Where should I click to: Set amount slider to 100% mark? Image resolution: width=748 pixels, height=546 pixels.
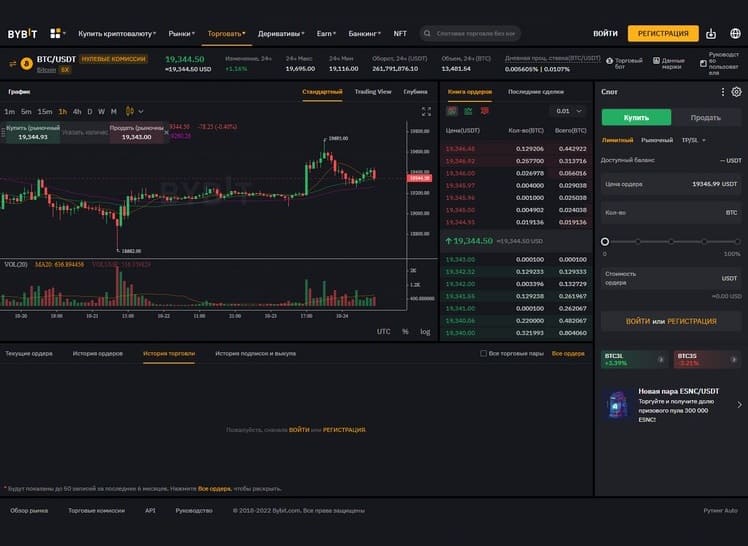738,242
